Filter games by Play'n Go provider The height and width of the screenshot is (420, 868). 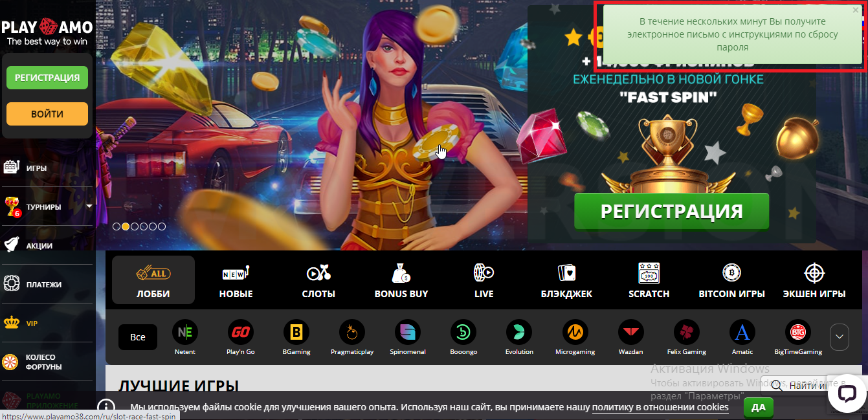click(240, 338)
